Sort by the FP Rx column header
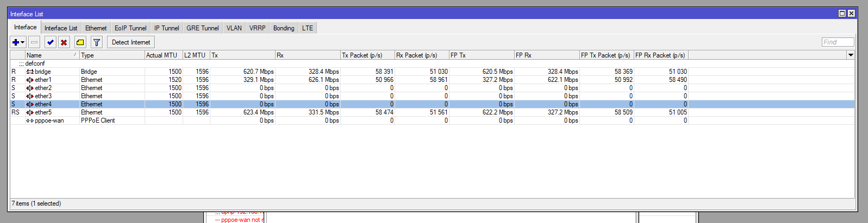Image resolution: width=868 pixels, height=223 pixels. coord(547,55)
